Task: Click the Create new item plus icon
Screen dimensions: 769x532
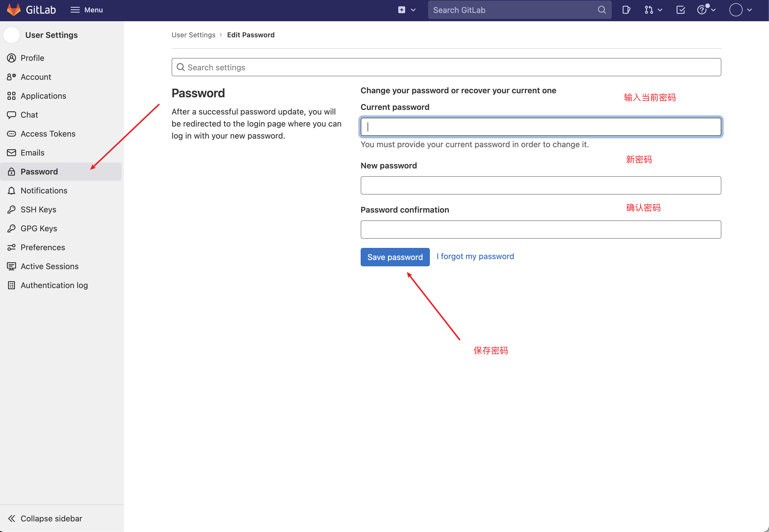Action: pyautogui.click(x=402, y=10)
